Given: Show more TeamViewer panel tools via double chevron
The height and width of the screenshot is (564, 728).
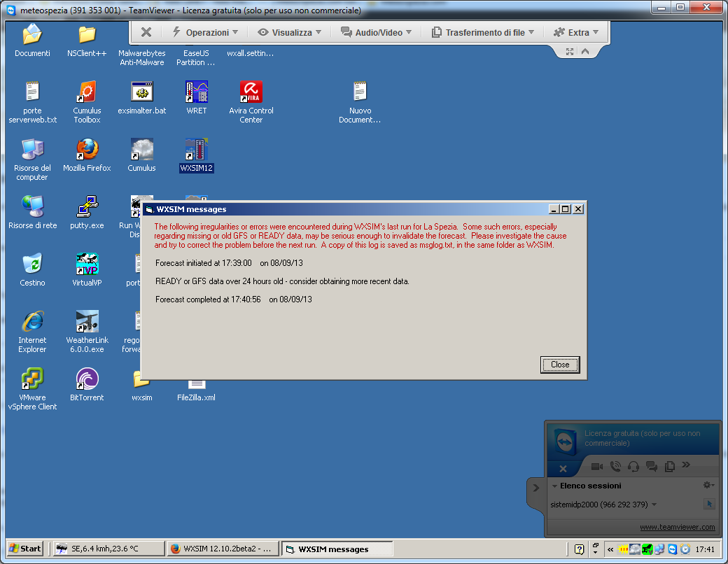Looking at the screenshot, I should (x=686, y=465).
